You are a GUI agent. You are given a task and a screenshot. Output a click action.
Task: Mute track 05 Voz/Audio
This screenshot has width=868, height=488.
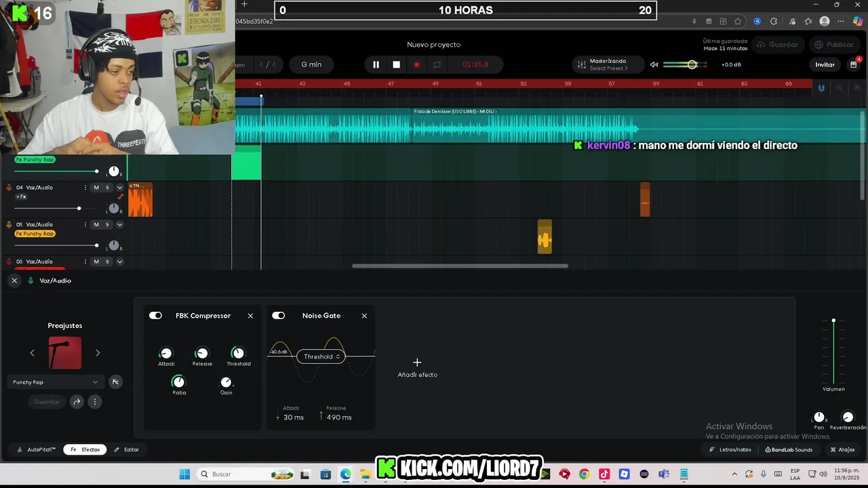[96, 224]
